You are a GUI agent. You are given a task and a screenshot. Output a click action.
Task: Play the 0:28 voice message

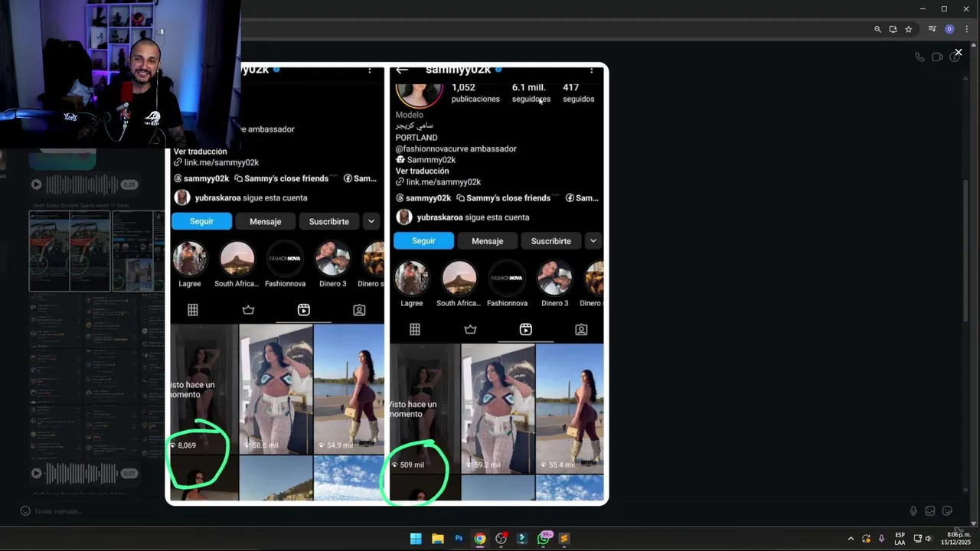(x=36, y=184)
